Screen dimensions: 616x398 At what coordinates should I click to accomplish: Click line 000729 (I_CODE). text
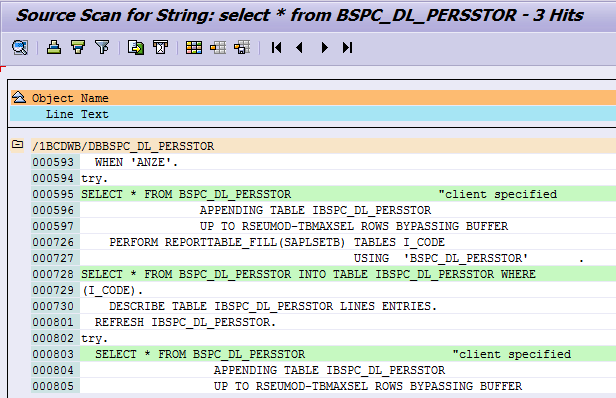112,290
